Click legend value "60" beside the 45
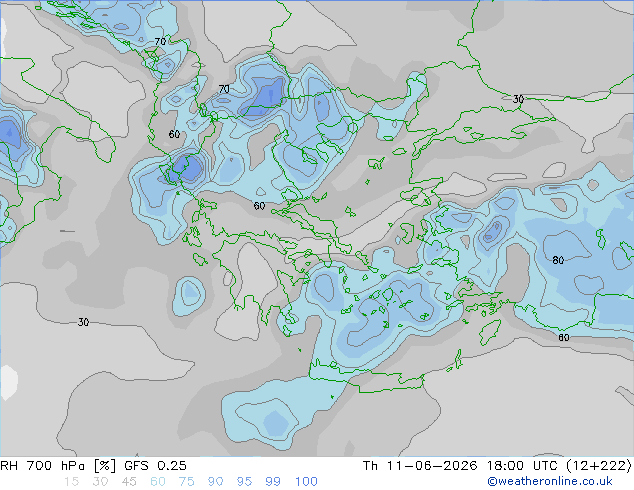This screenshot has width=634, height=490. pyautogui.click(x=158, y=482)
